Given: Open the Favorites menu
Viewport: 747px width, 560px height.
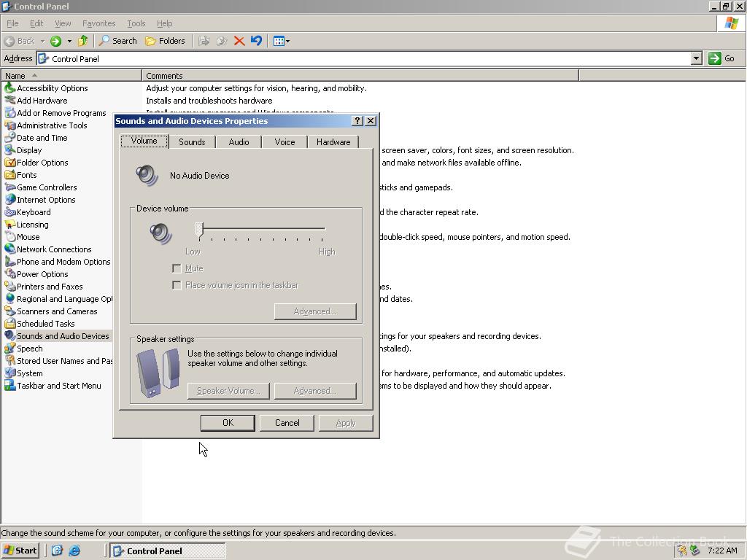Looking at the screenshot, I should 98,23.
